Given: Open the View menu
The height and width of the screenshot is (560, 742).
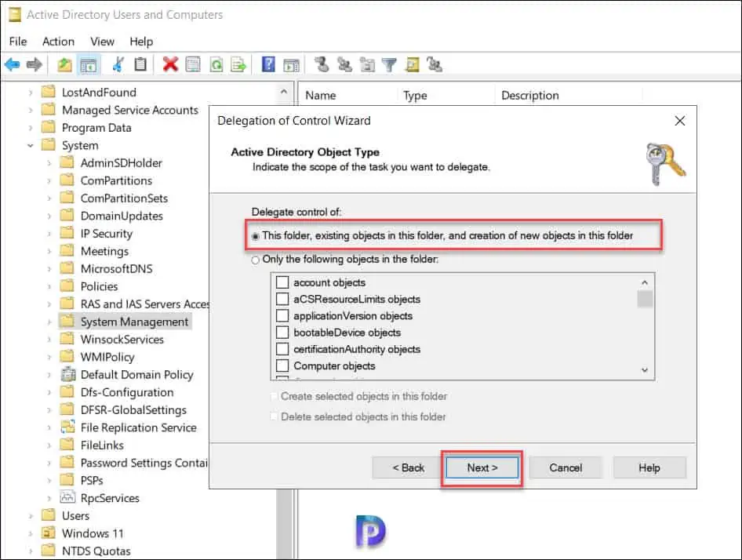Looking at the screenshot, I should pos(102,42).
